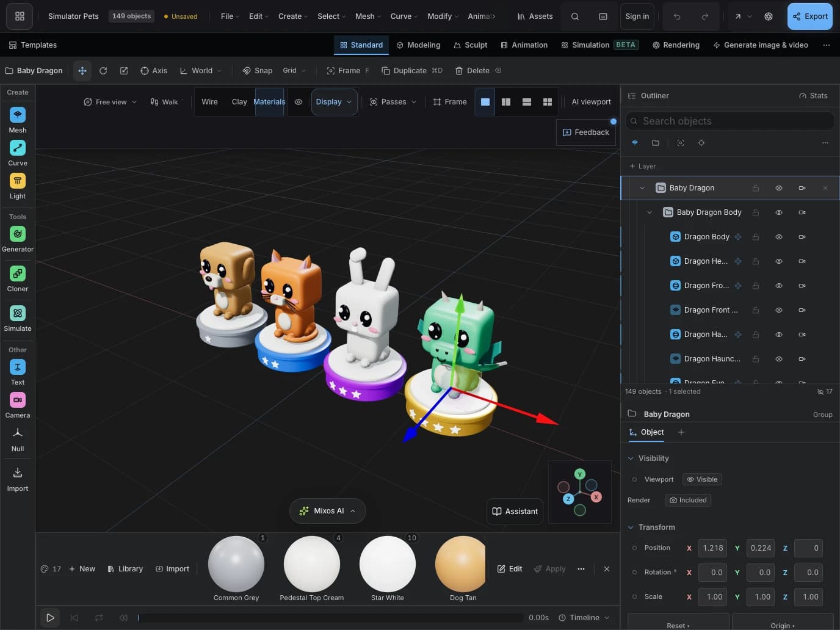Click the Export button

(x=810, y=16)
